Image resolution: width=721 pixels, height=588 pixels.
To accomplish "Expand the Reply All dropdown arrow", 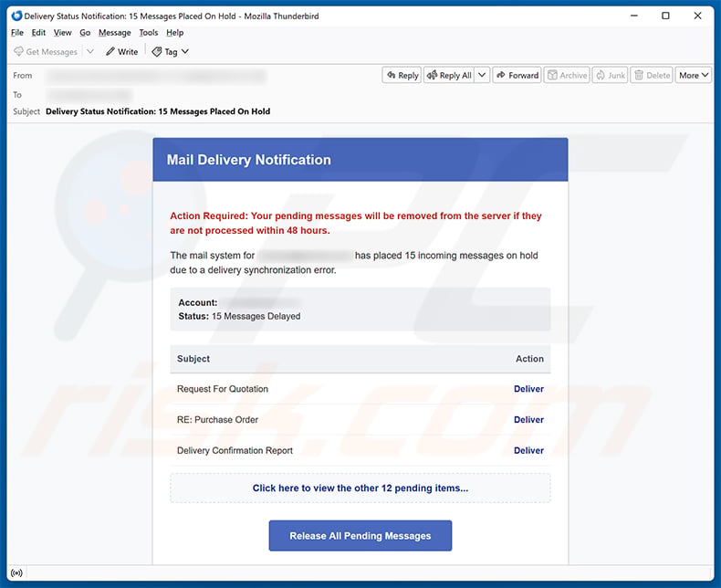I will 482,75.
